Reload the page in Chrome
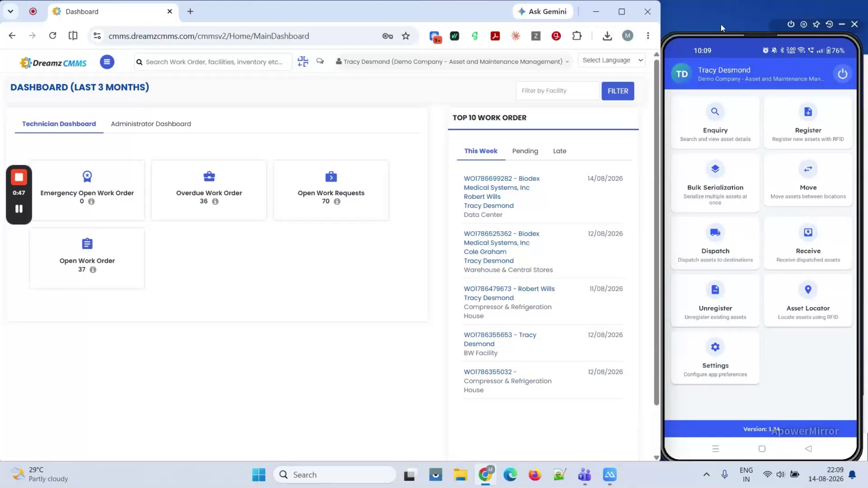Image resolution: width=868 pixels, height=488 pixels. coord(52,35)
